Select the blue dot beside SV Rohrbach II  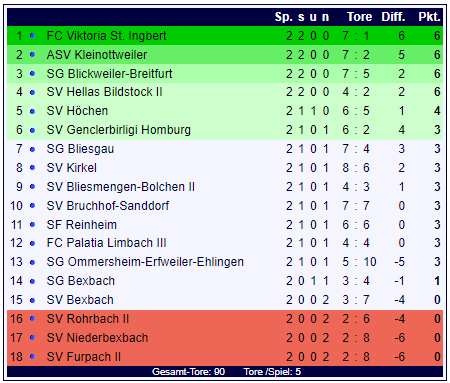point(32,319)
